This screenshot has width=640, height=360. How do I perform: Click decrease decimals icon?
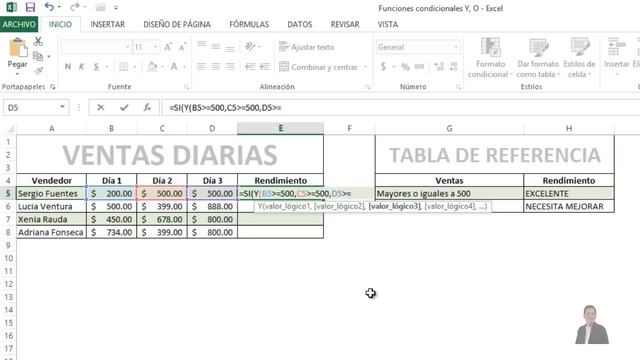pos(453,67)
